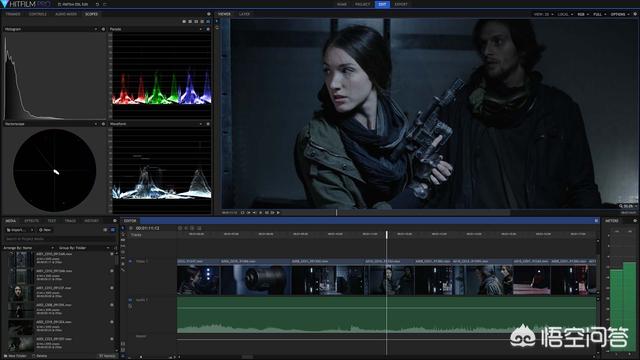The width and height of the screenshot is (640, 360).
Task: Switch media panel to list view
Action: [106, 230]
